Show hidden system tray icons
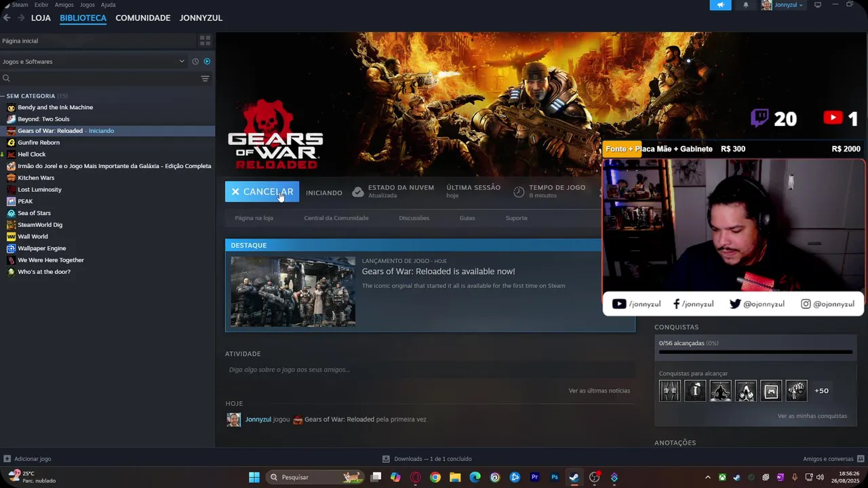The width and height of the screenshot is (868, 488). pos(707,477)
